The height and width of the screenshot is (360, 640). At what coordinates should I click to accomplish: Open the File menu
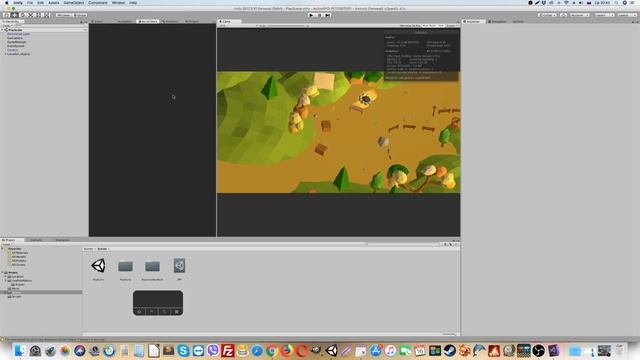(30, 2)
